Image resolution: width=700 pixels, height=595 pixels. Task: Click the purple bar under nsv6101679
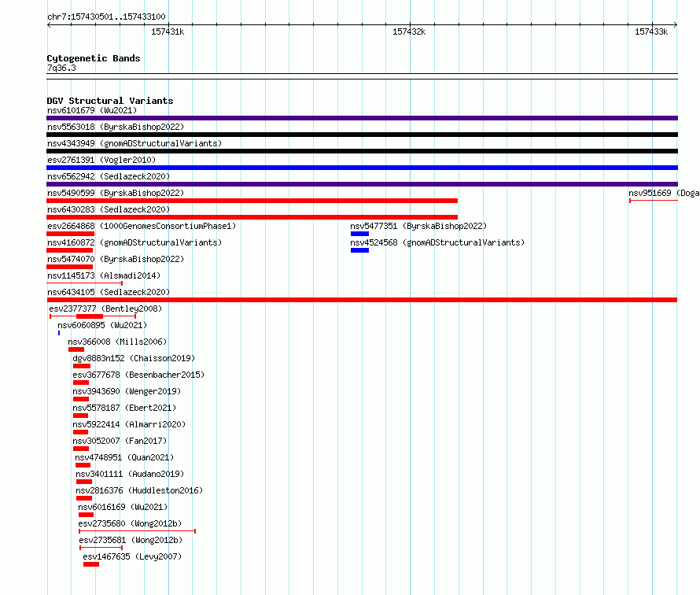pyautogui.click(x=362, y=118)
